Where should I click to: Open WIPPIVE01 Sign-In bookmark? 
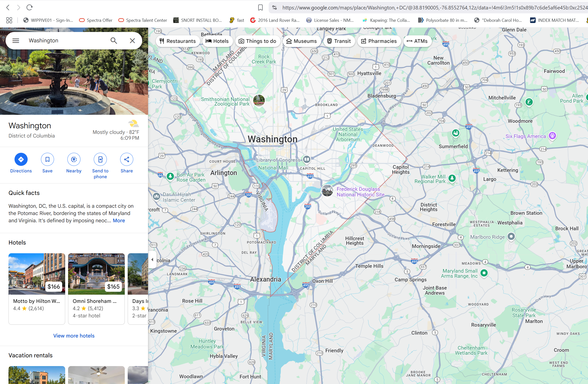[48, 20]
